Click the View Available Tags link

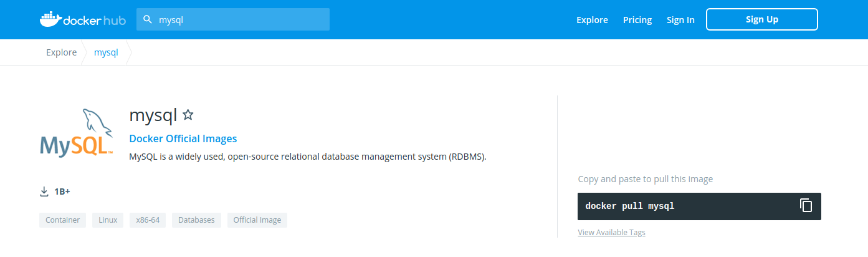(611, 233)
